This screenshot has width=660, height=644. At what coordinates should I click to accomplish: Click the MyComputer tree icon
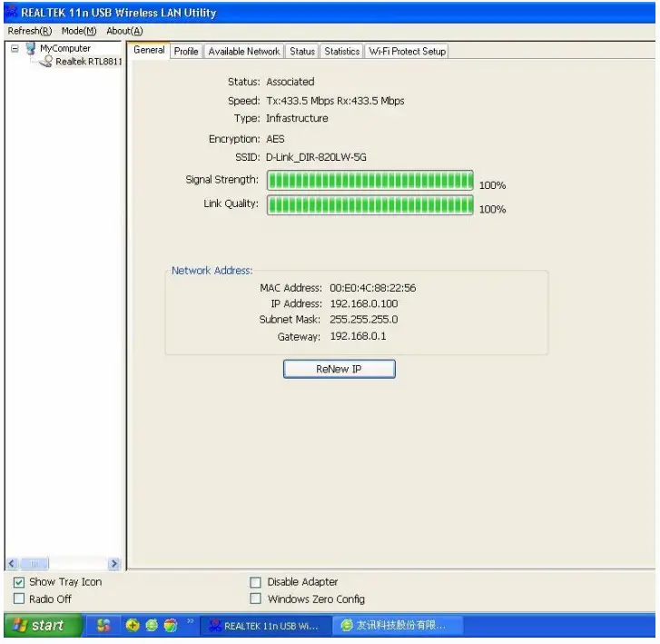point(30,48)
